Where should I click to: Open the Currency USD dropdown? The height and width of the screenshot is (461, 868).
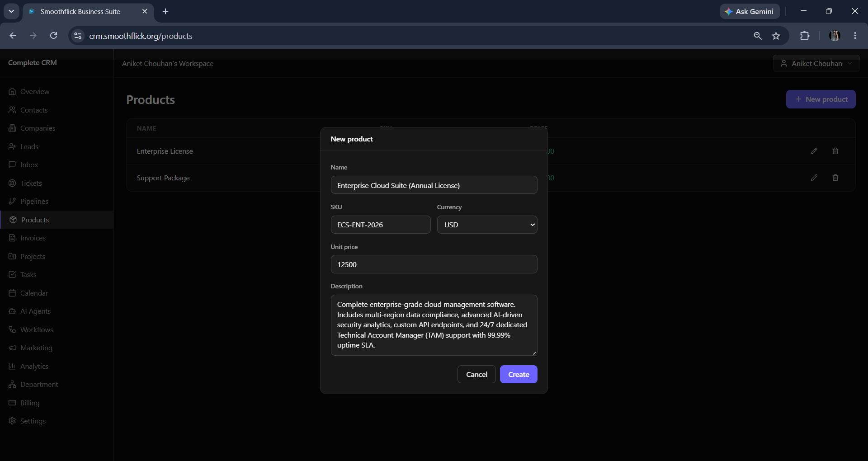(487, 225)
